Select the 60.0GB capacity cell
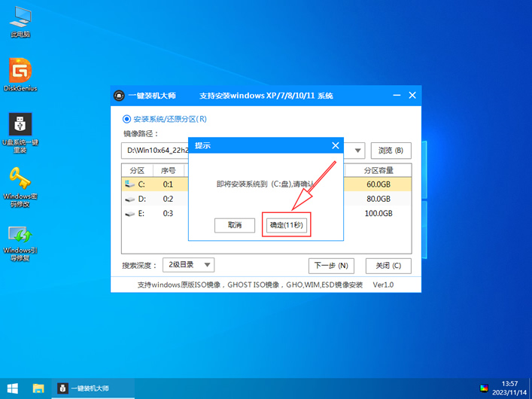 (378, 184)
